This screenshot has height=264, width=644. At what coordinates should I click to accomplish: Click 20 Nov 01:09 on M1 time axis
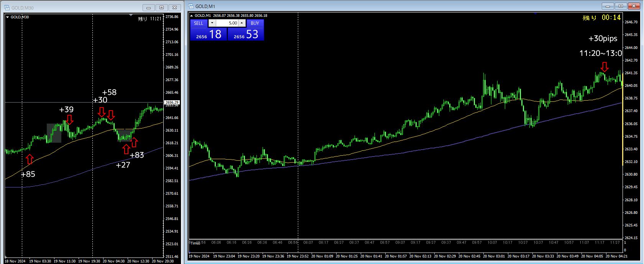(x=322, y=256)
